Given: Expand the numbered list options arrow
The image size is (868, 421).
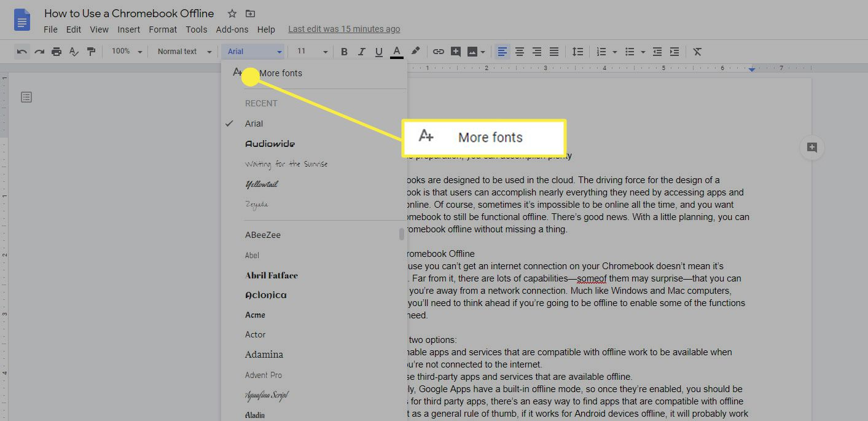Looking at the screenshot, I should [x=614, y=52].
